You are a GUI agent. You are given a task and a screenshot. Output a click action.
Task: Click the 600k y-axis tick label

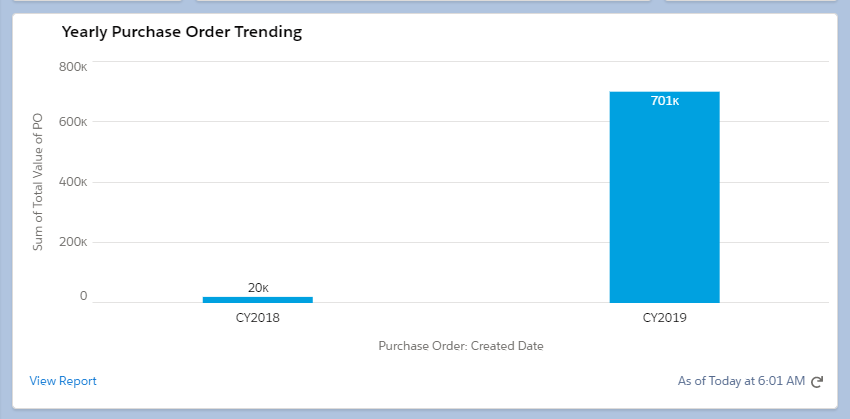click(x=73, y=122)
